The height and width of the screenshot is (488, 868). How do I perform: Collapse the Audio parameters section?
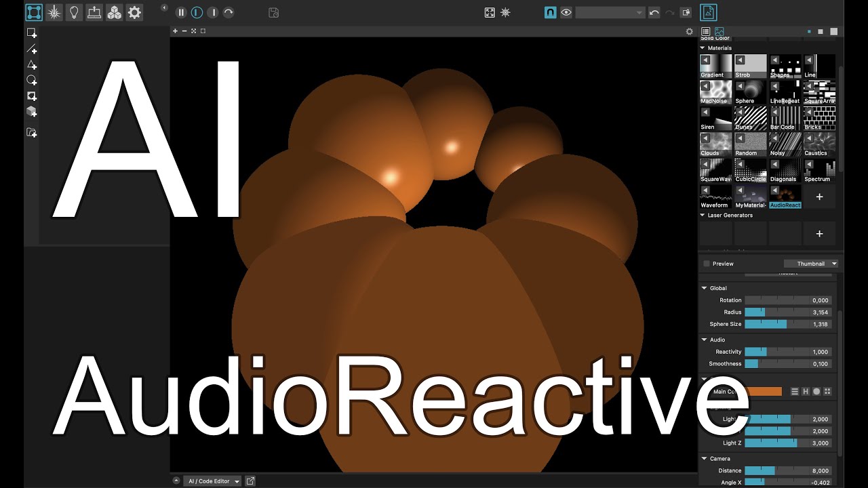point(705,340)
